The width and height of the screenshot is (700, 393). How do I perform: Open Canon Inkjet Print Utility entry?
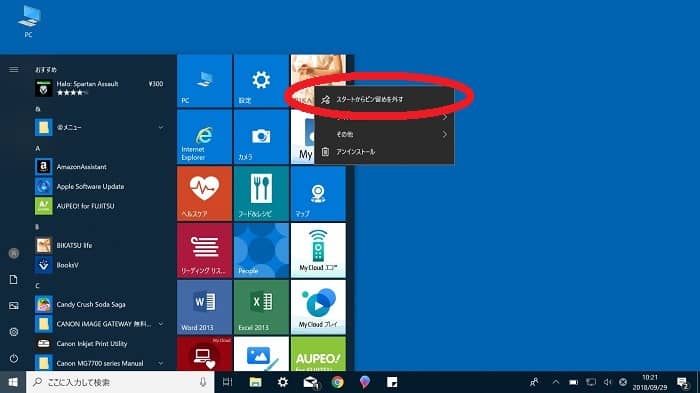[x=100, y=343]
